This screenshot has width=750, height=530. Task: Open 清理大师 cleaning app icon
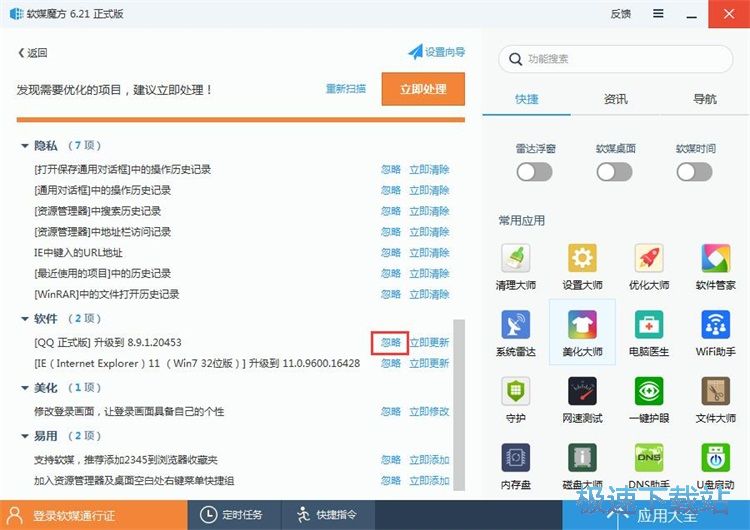[x=516, y=258]
